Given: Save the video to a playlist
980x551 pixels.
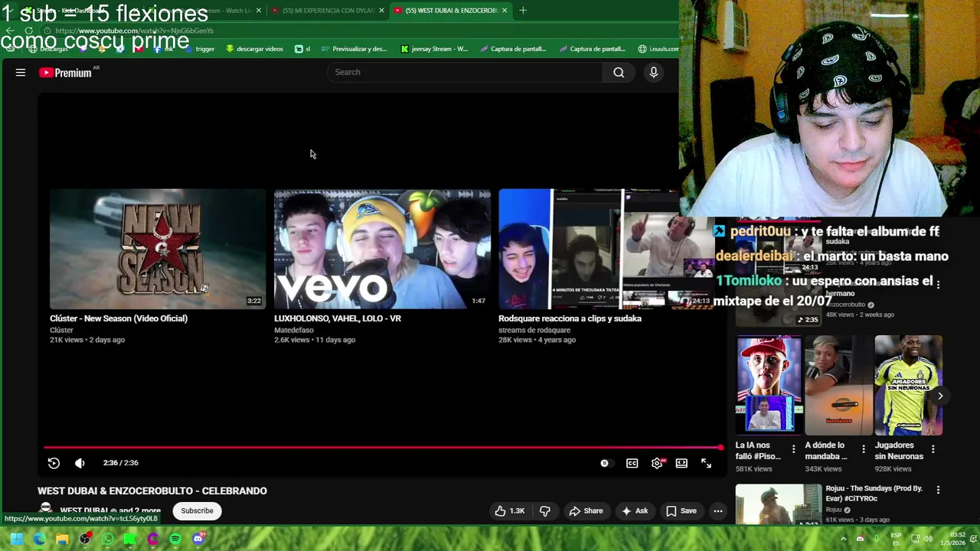Looking at the screenshot, I should [x=681, y=511].
